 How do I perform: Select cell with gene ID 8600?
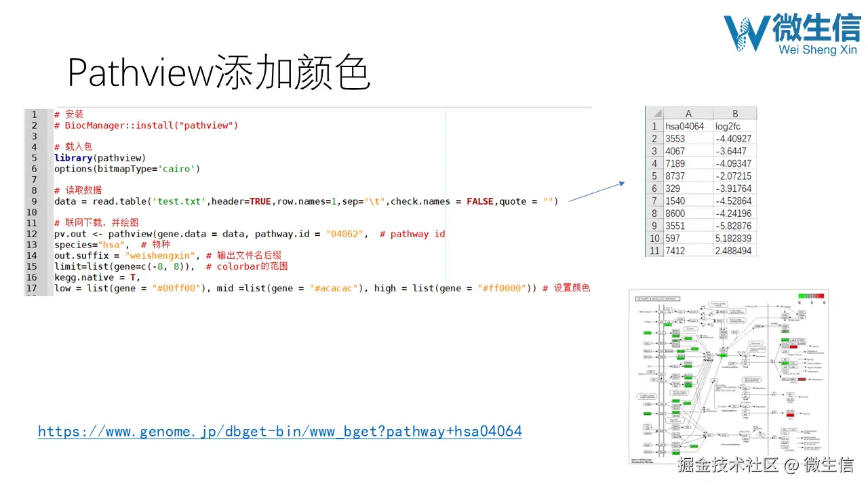(x=688, y=213)
